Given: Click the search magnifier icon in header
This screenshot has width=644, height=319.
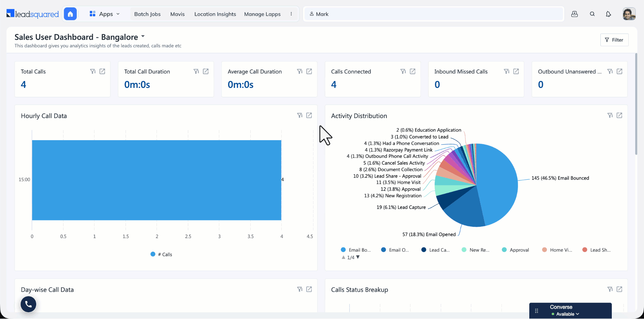Looking at the screenshot, I should tap(592, 14).
